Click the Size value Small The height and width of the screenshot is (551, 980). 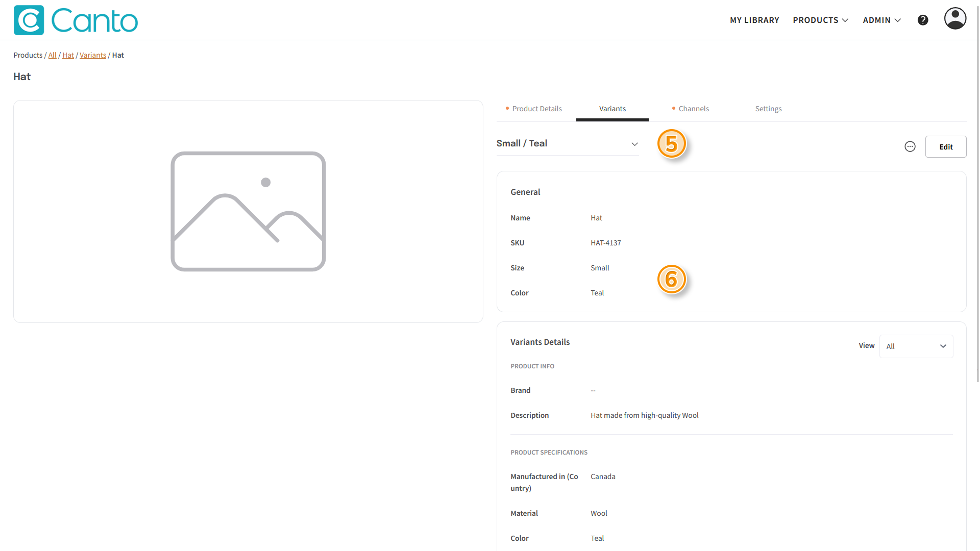coord(600,268)
